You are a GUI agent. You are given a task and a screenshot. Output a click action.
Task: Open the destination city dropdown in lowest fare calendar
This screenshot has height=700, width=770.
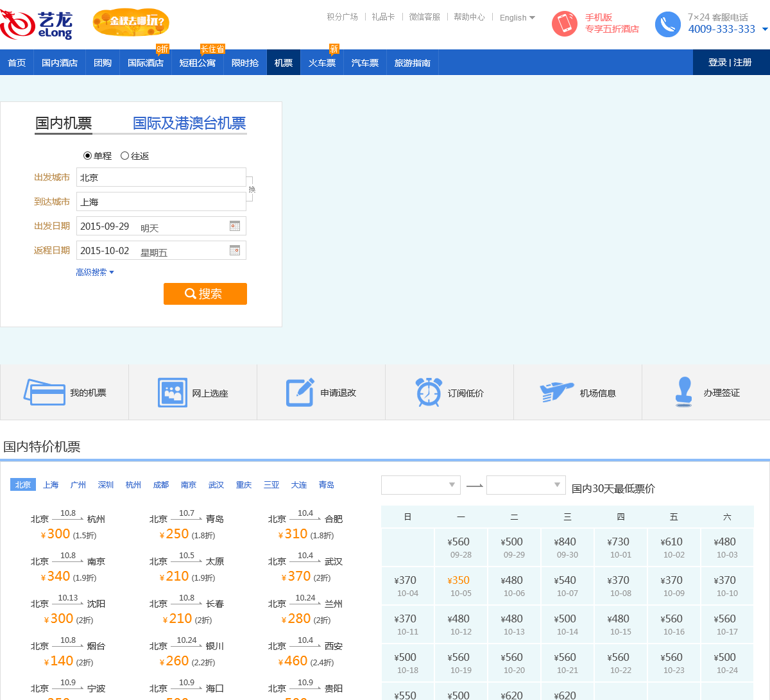pos(526,485)
